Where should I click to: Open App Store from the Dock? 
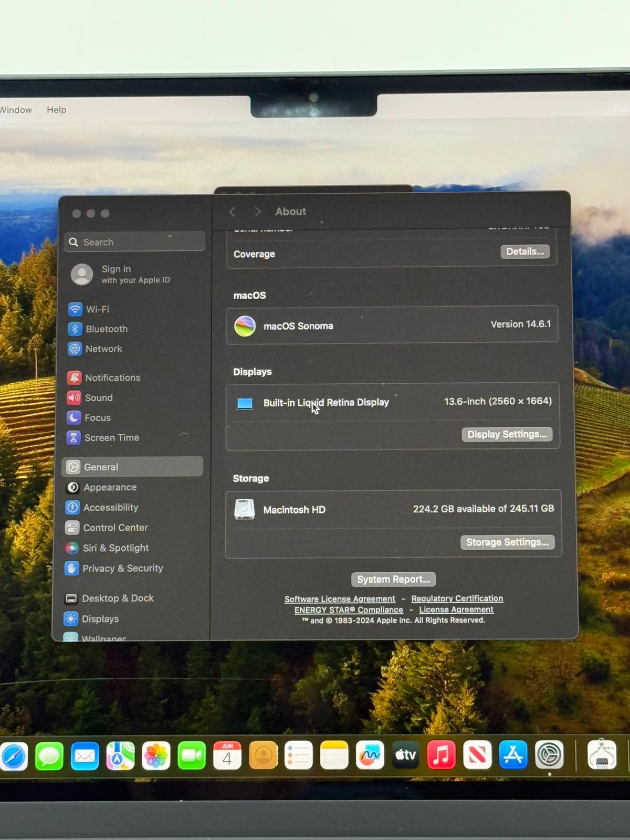(x=513, y=754)
